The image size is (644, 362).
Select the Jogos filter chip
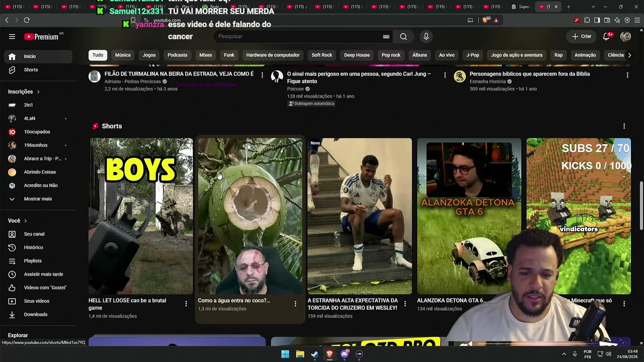[x=149, y=55]
